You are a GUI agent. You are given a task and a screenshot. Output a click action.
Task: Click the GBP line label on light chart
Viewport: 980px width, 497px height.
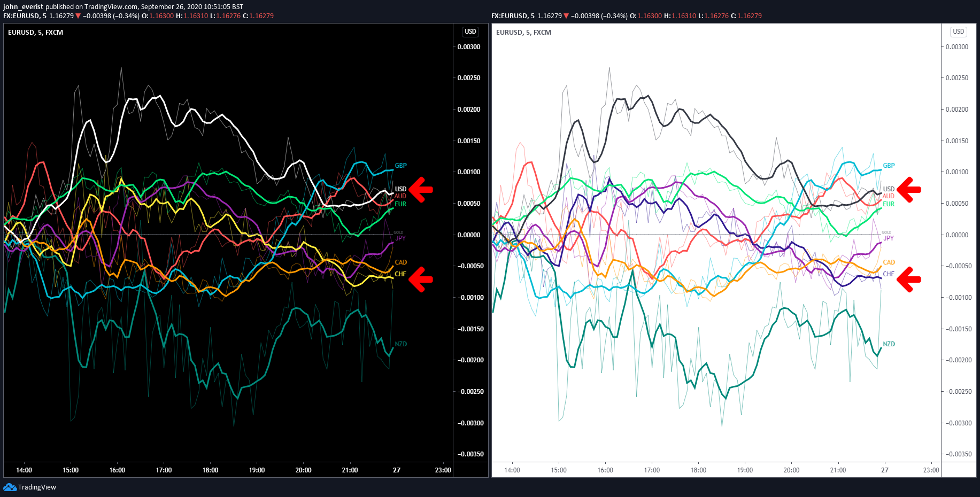tap(889, 166)
